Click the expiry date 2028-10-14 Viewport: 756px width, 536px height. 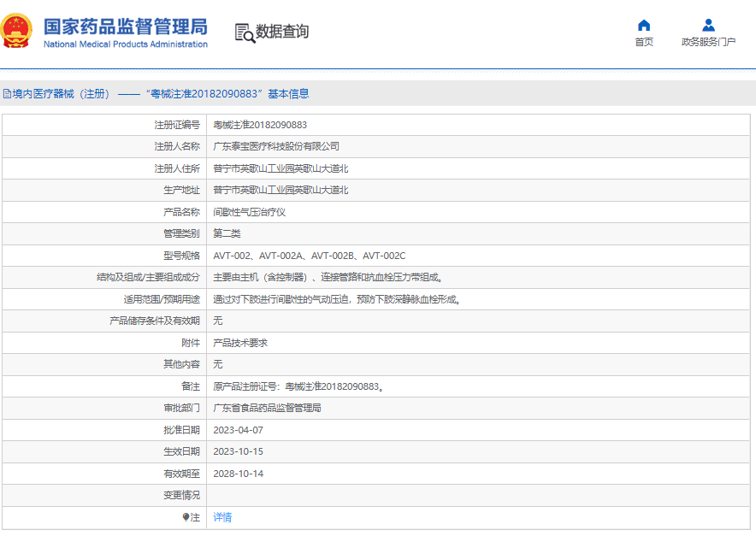(238, 474)
